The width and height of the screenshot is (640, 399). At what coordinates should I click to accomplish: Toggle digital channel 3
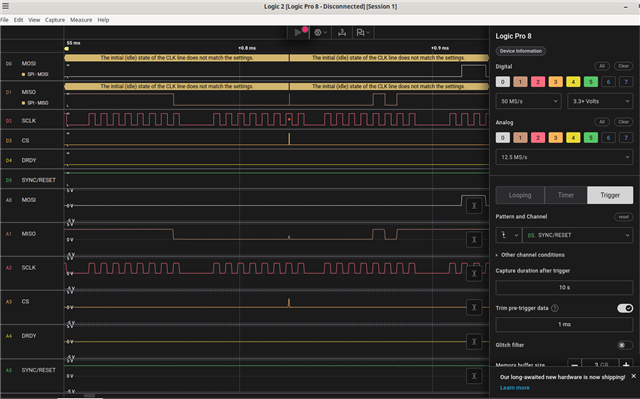[x=556, y=82]
